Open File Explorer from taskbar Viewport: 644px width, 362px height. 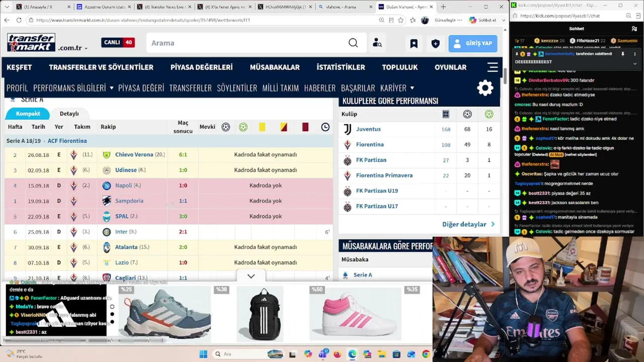[x=381, y=354]
